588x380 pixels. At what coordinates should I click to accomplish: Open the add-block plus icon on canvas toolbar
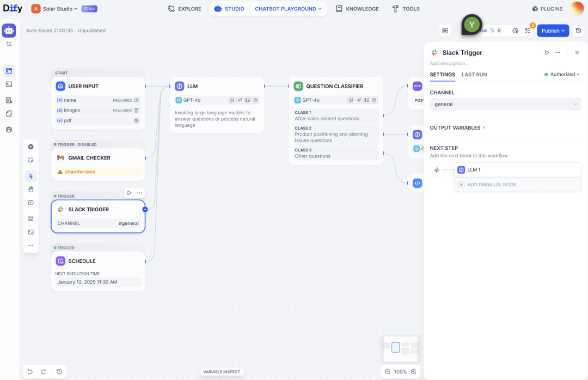pos(31,146)
